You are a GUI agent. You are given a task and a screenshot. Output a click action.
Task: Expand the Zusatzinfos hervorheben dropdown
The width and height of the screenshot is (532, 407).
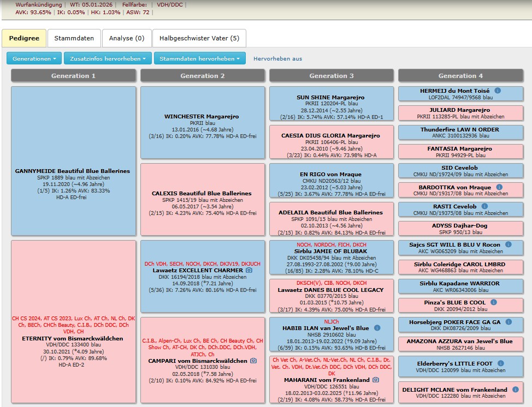pos(107,58)
